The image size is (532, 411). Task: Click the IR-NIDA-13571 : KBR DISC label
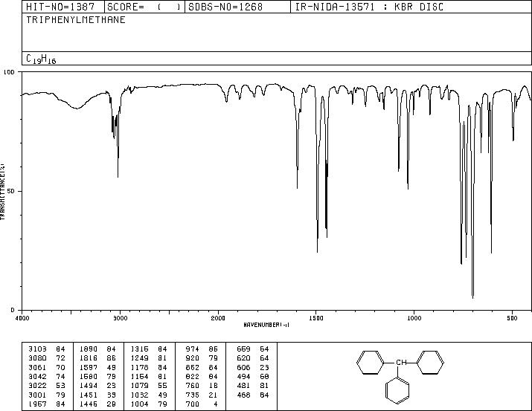pos(369,7)
